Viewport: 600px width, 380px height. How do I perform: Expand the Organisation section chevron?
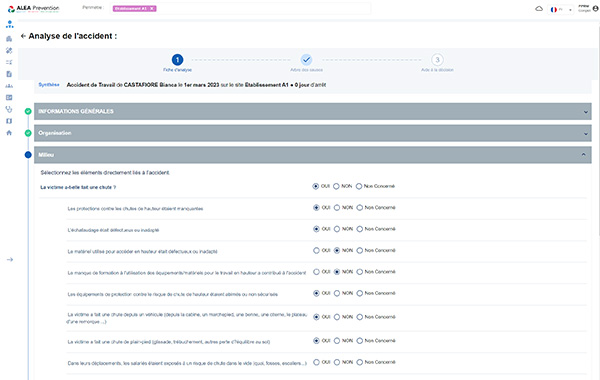point(585,134)
